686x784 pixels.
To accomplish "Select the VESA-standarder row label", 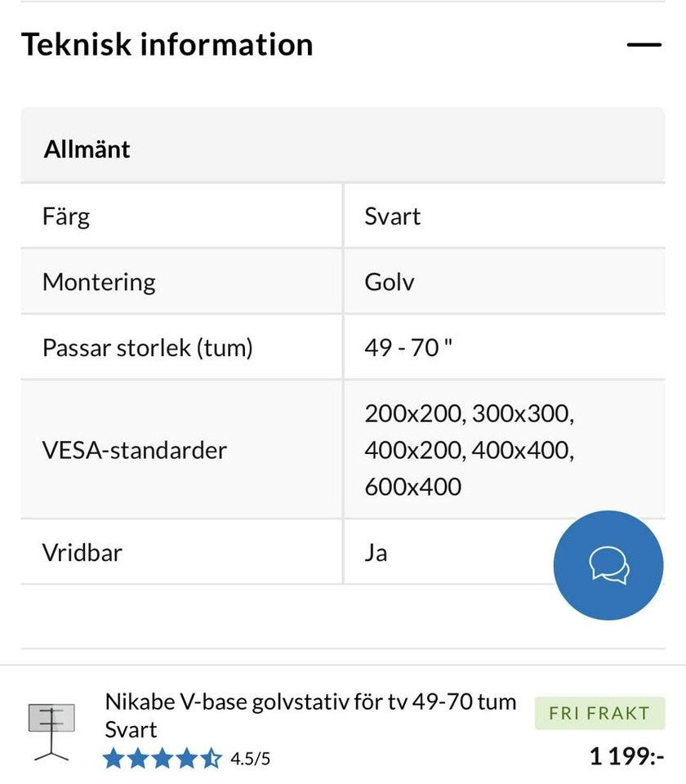I will point(135,450).
